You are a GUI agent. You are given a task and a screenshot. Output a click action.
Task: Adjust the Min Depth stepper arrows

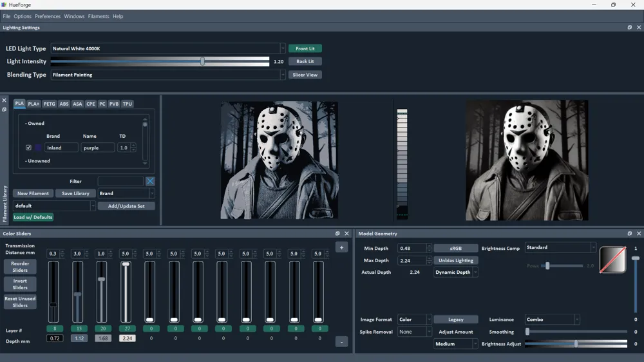(429, 248)
